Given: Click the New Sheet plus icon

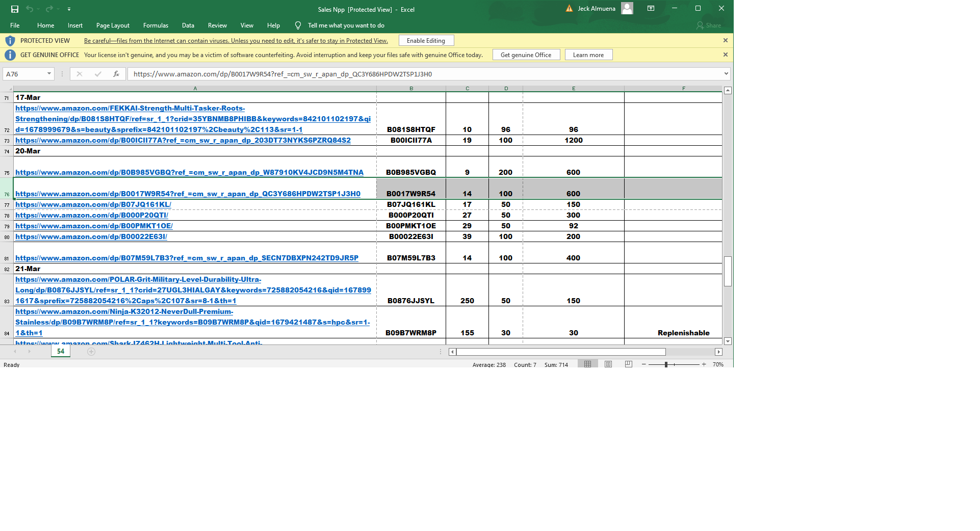Looking at the screenshot, I should pyautogui.click(x=91, y=352).
